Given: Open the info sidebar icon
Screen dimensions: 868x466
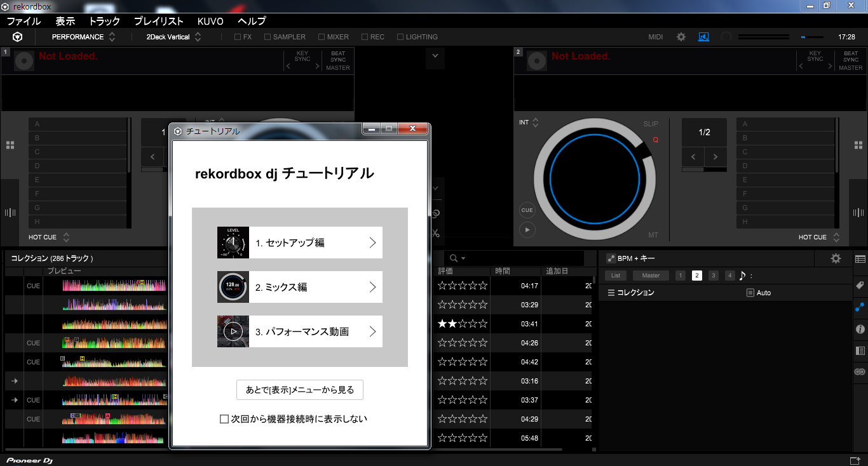Looking at the screenshot, I should point(860,330).
